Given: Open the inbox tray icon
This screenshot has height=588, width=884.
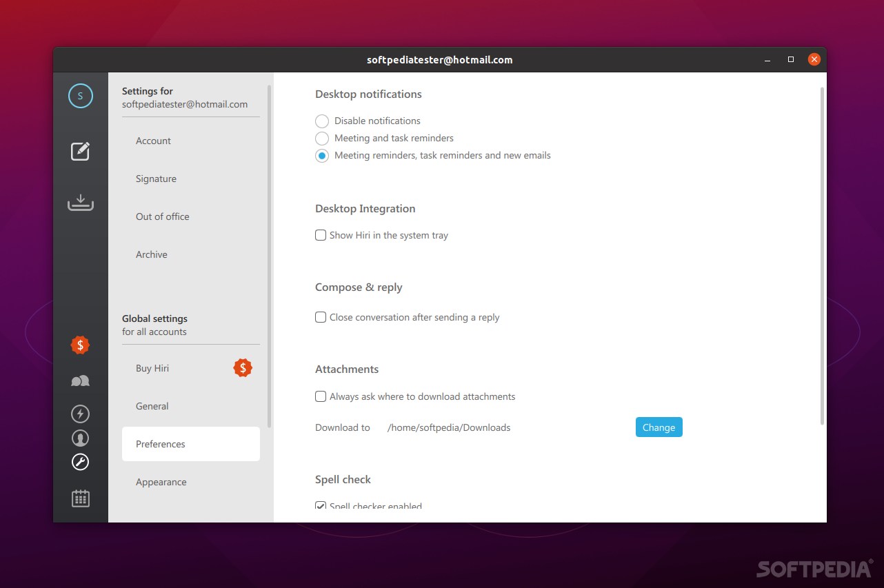Looking at the screenshot, I should [80, 203].
